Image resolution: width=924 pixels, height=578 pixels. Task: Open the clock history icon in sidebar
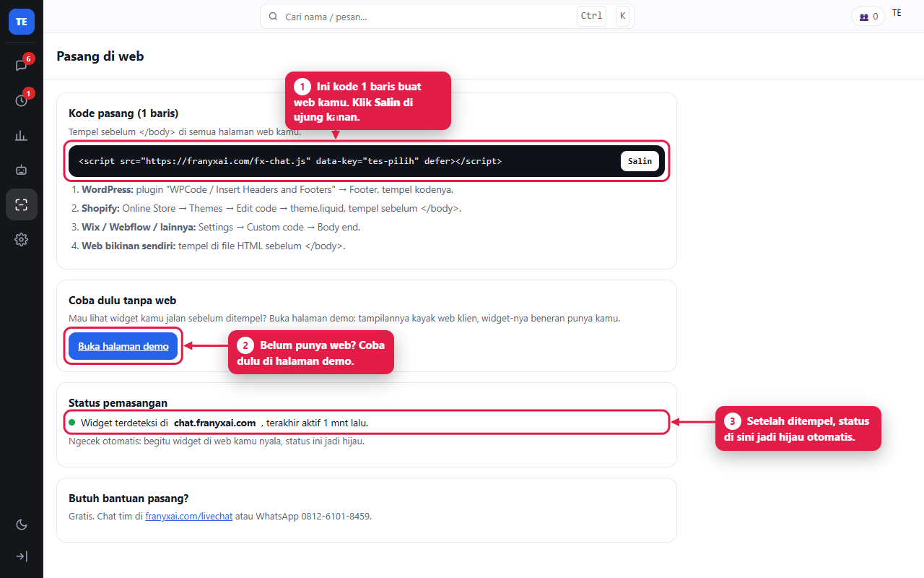(22, 100)
